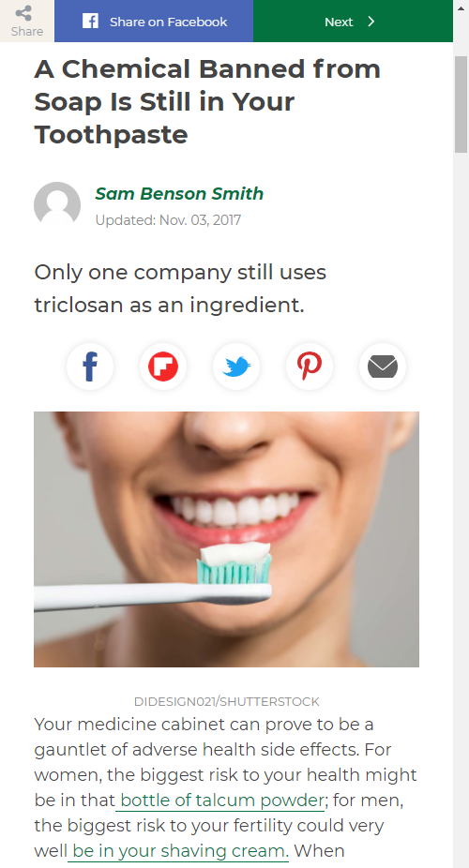
Task: Click the author avatar placeholder
Action: click(x=57, y=205)
